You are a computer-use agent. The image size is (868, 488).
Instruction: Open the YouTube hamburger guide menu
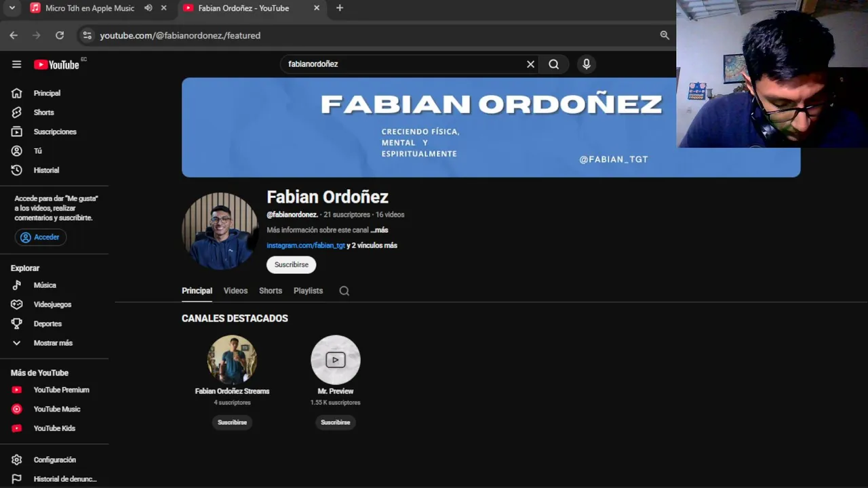tap(16, 64)
